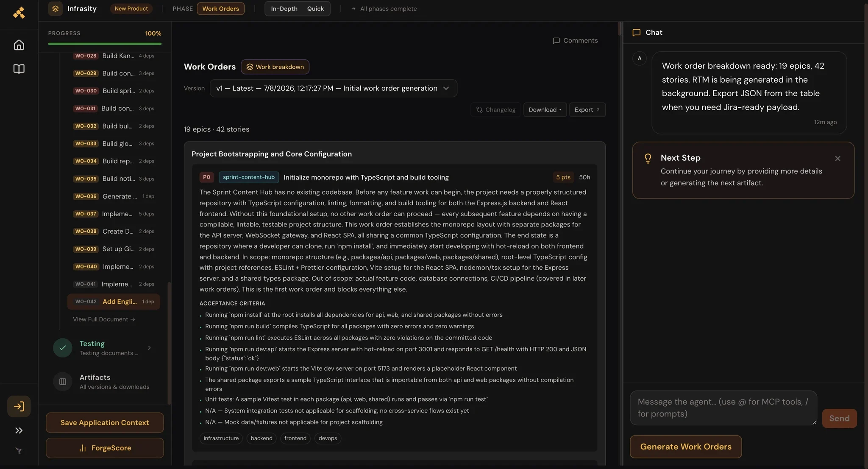Open the book documentation icon

click(19, 69)
